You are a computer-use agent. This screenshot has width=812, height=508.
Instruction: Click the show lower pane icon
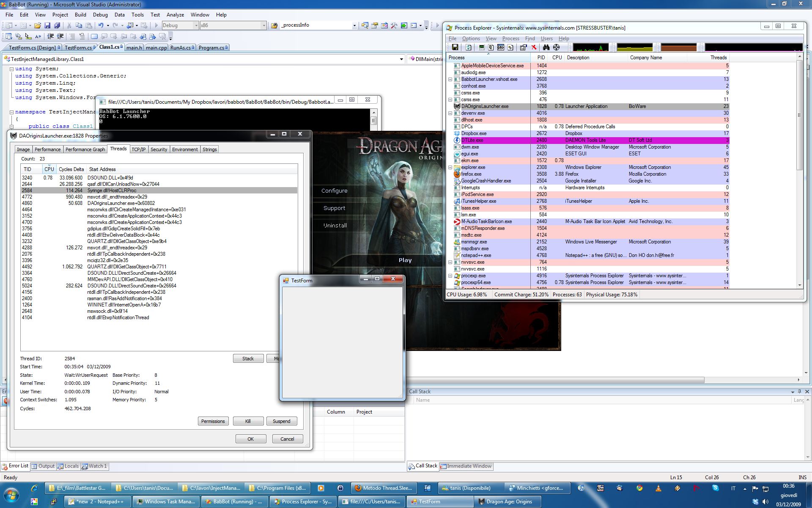[x=501, y=47]
